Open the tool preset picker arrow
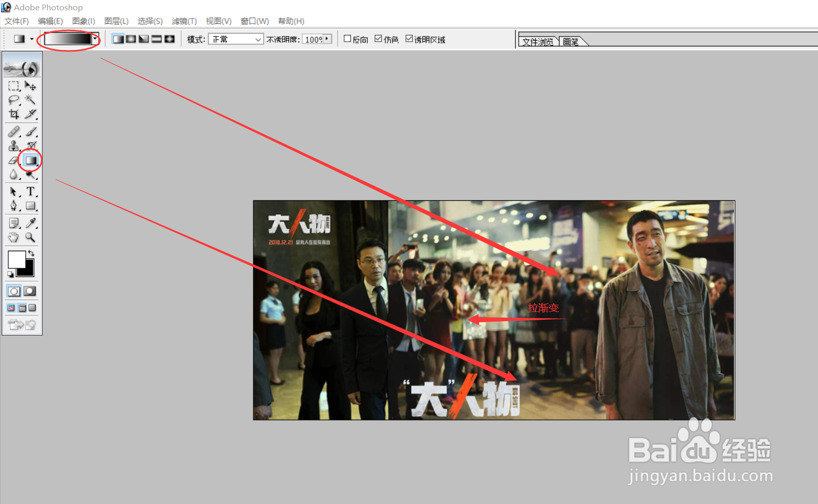This screenshot has height=504, width=818. [31, 39]
